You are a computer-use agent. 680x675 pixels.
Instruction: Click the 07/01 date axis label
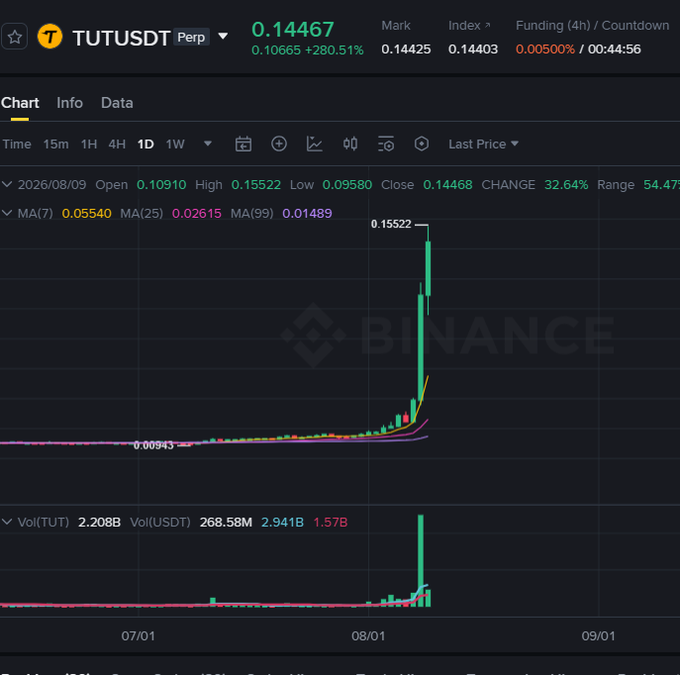138,636
